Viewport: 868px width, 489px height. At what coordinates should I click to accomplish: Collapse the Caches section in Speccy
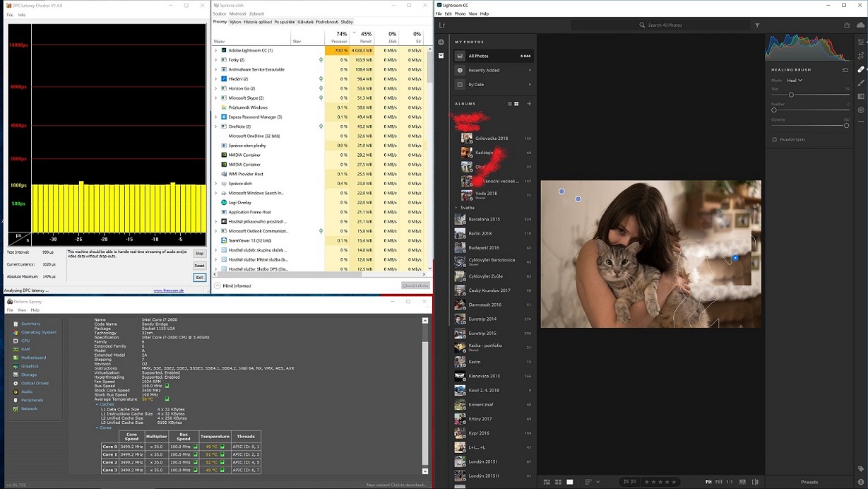pos(97,404)
